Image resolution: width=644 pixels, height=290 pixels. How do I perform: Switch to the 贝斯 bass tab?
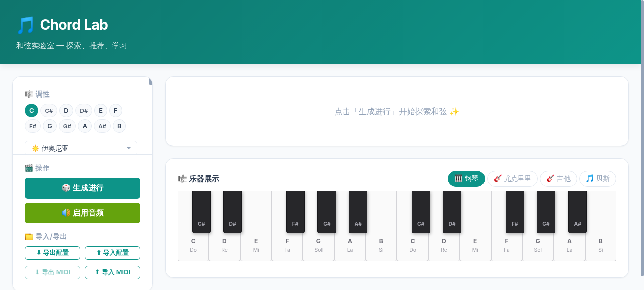[x=598, y=179]
